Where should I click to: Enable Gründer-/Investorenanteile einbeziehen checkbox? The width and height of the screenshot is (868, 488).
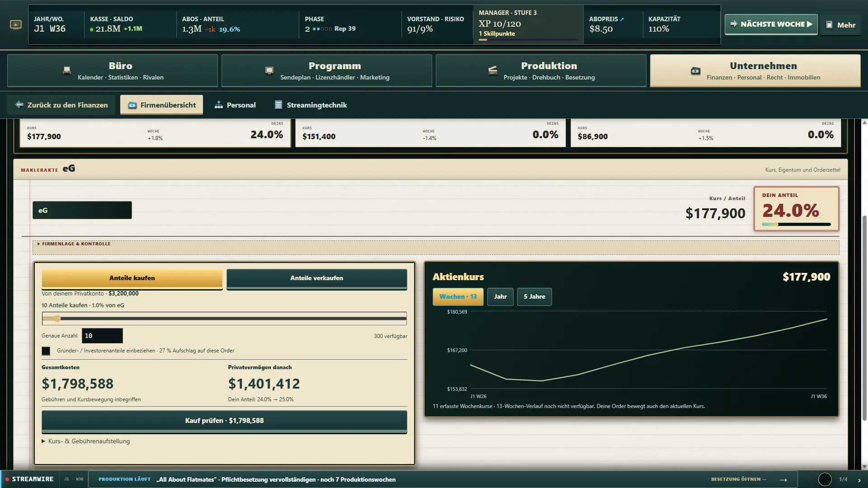[x=46, y=351]
